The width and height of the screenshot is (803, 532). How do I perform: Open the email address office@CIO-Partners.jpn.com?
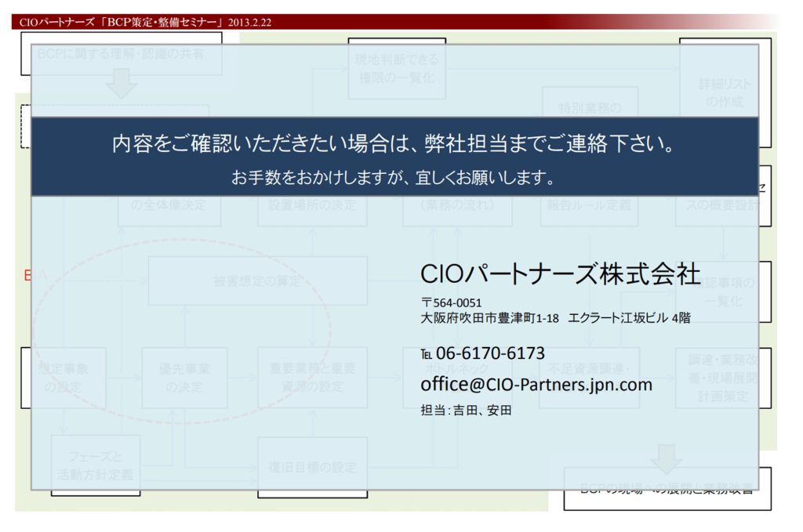(536, 384)
